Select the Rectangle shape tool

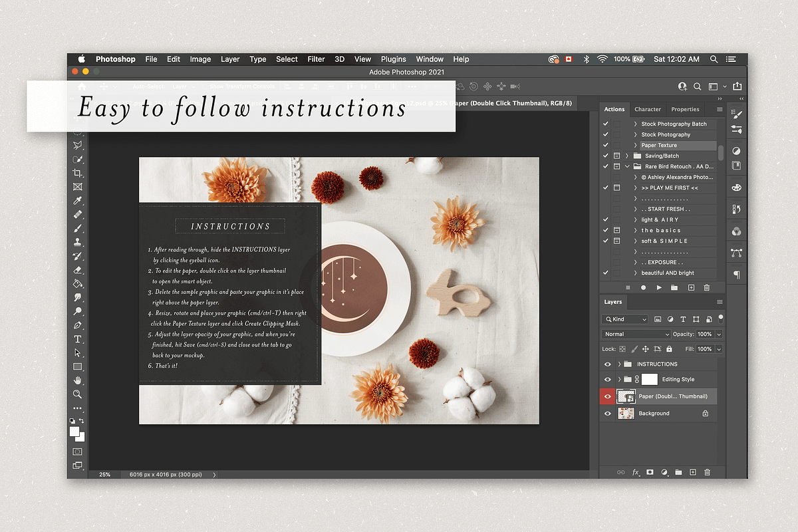[x=78, y=366]
